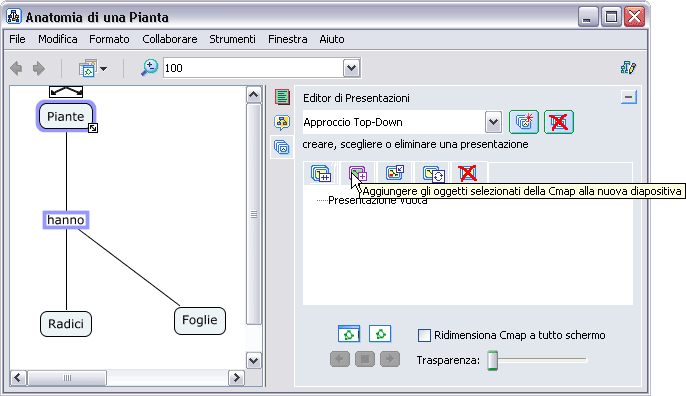Delete the slide using the red X icon
This screenshot has width=686, height=396.
[x=468, y=173]
